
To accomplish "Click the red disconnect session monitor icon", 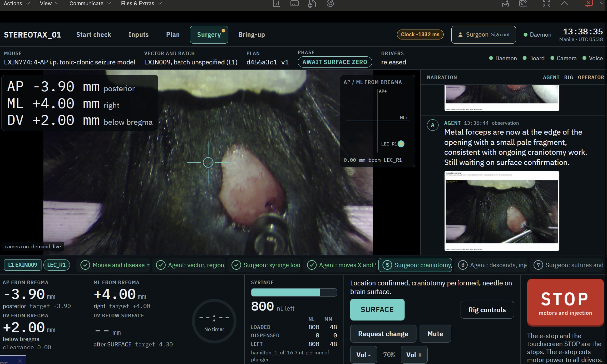I will pyautogui.click(x=589, y=3).
